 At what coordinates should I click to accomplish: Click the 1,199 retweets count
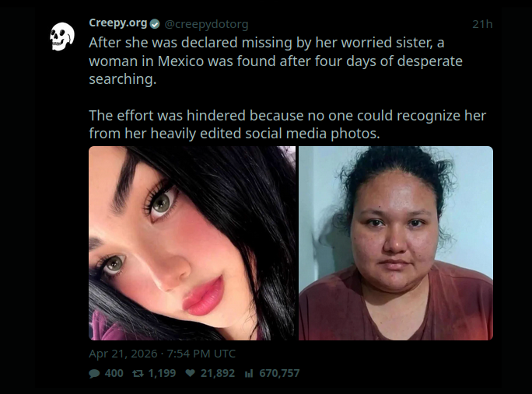[163, 373]
